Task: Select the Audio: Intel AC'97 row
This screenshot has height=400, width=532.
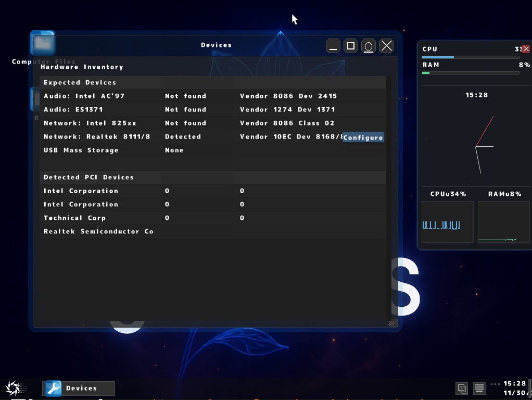Action: pos(84,96)
